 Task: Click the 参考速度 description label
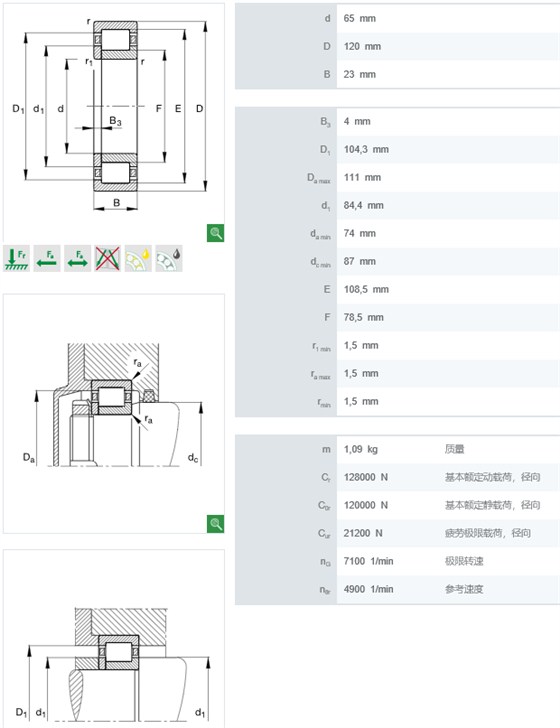coord(464,589)
